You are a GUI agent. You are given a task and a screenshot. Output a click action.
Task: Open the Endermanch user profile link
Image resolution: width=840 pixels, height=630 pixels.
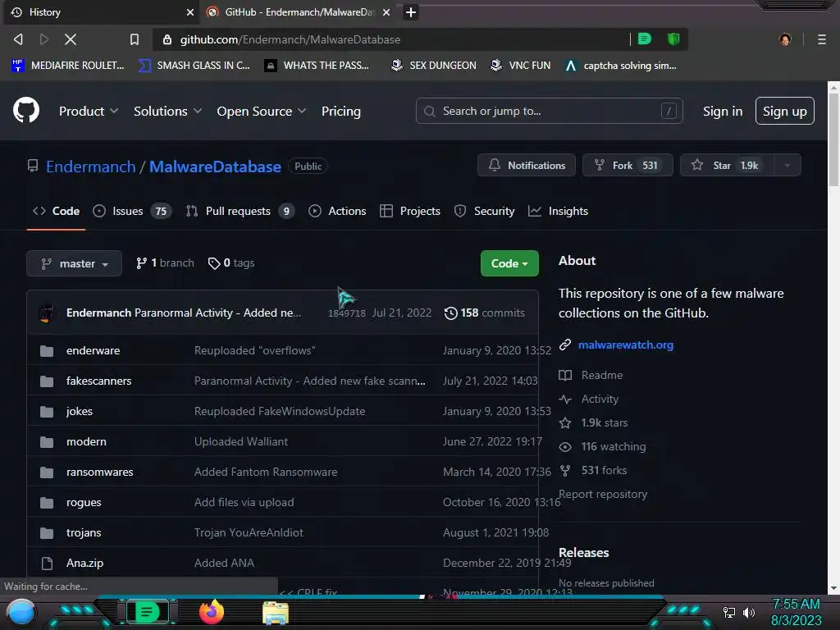point(90,167)
